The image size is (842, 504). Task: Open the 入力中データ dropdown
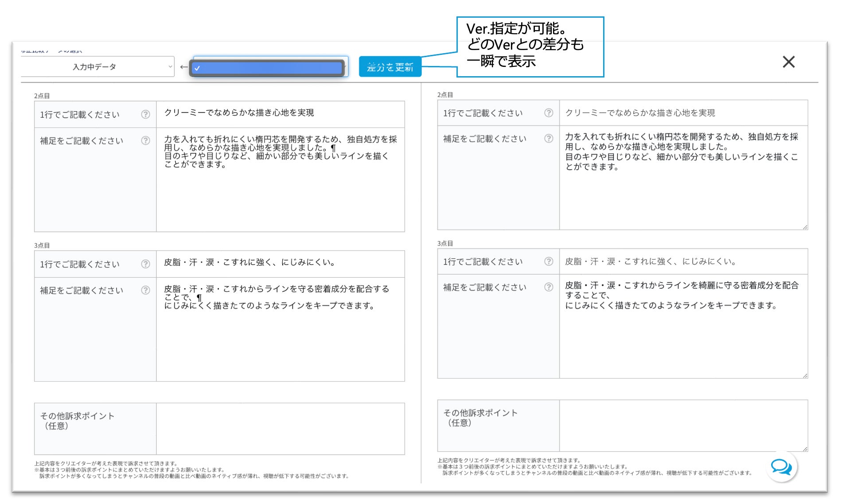97,67
